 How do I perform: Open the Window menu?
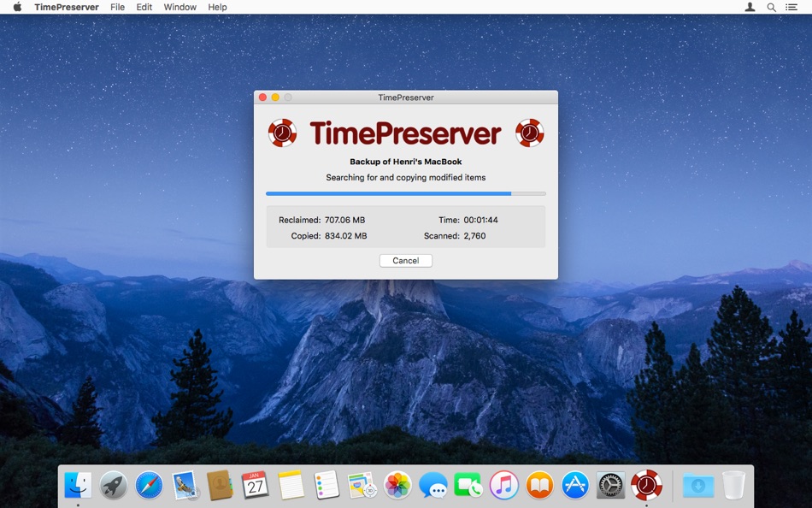(179, 7)
